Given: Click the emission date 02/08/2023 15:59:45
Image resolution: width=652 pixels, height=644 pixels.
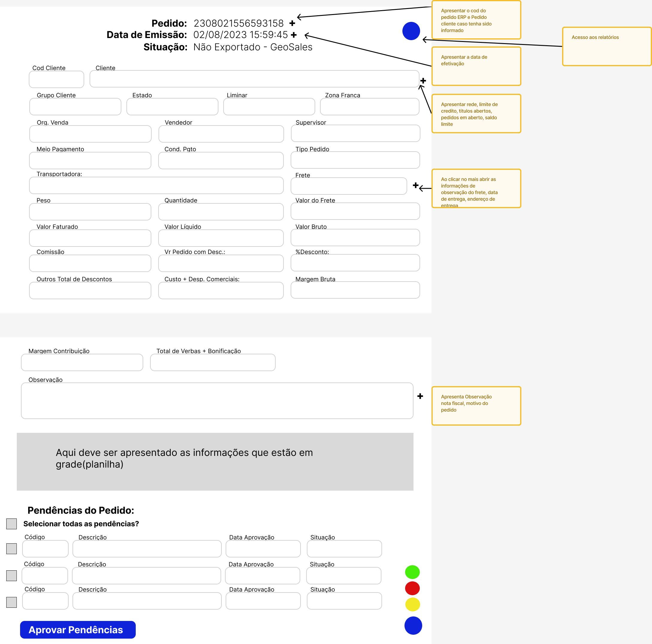Looking at the screenshot, I should pos(240,35).
